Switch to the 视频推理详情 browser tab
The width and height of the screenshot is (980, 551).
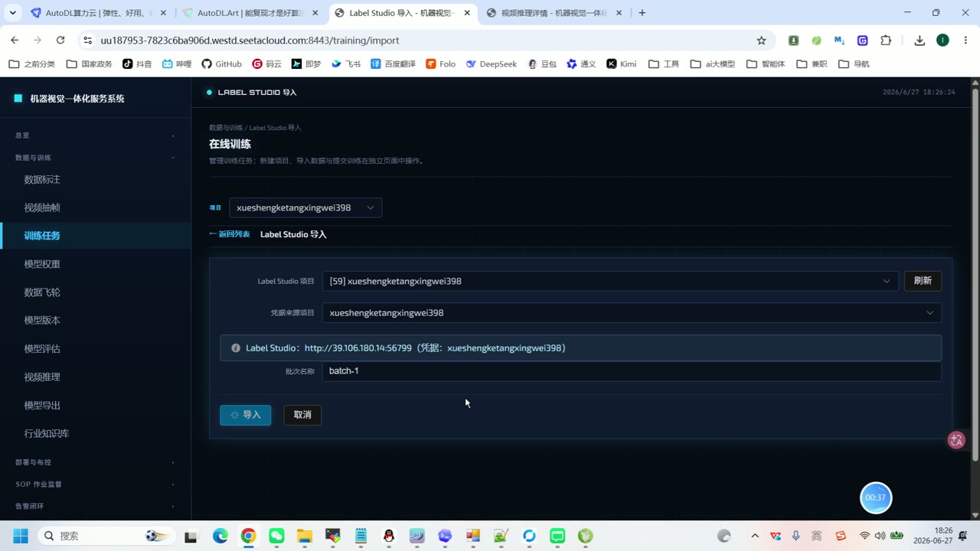(554, 13)
